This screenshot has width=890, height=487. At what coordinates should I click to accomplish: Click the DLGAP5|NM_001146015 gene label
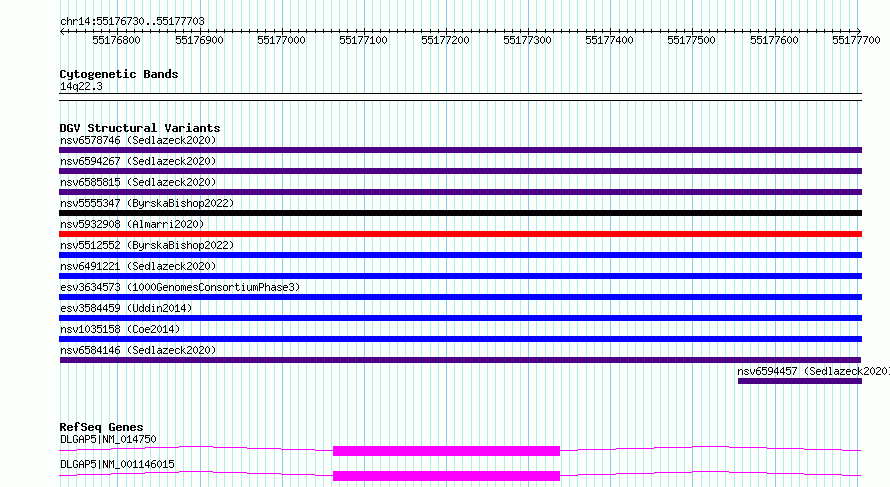click(117, 464)
